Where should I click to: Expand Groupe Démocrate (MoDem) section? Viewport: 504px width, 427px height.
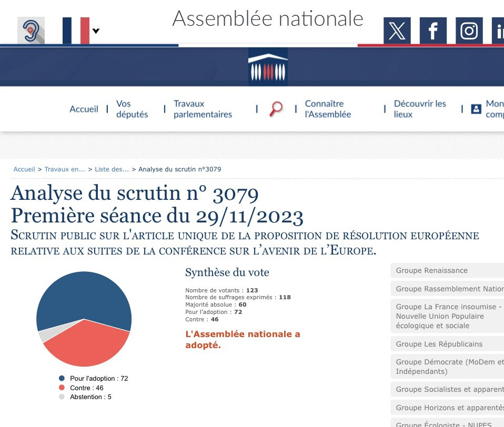pos(447,367)
